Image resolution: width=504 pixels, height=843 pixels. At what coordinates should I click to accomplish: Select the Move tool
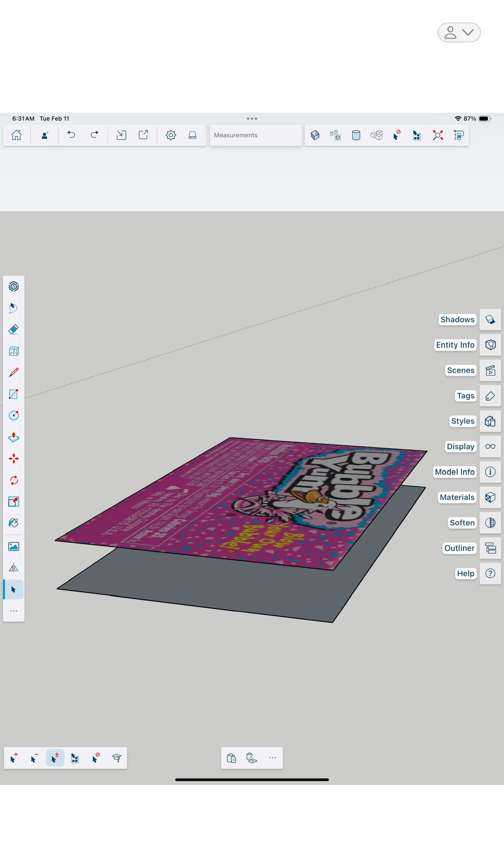tap(14, 459)
